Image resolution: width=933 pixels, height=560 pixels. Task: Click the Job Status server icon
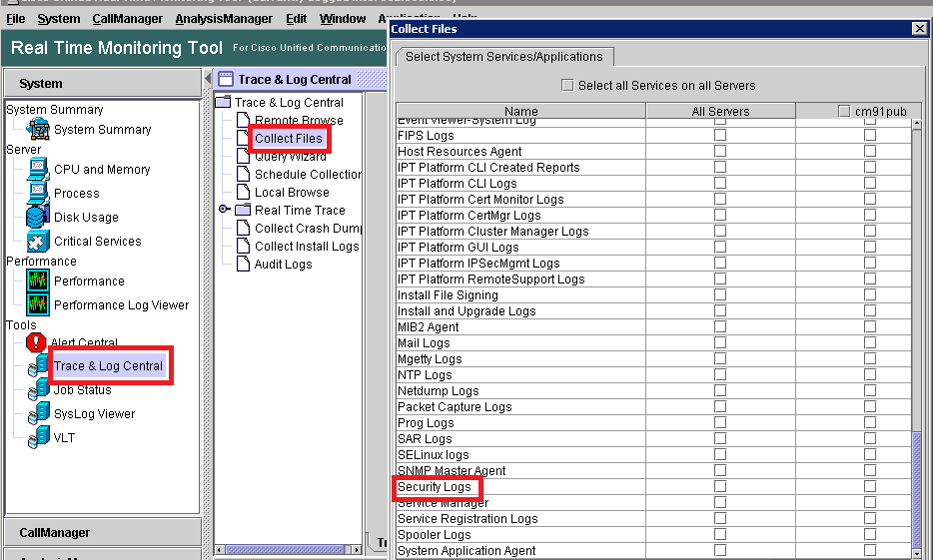coord(39,389)
